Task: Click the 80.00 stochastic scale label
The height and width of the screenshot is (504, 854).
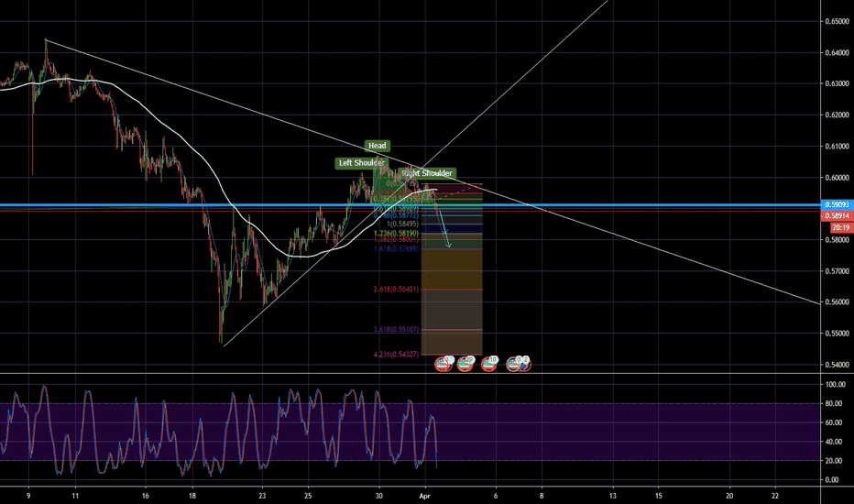Action: click(x=835, y=404)
